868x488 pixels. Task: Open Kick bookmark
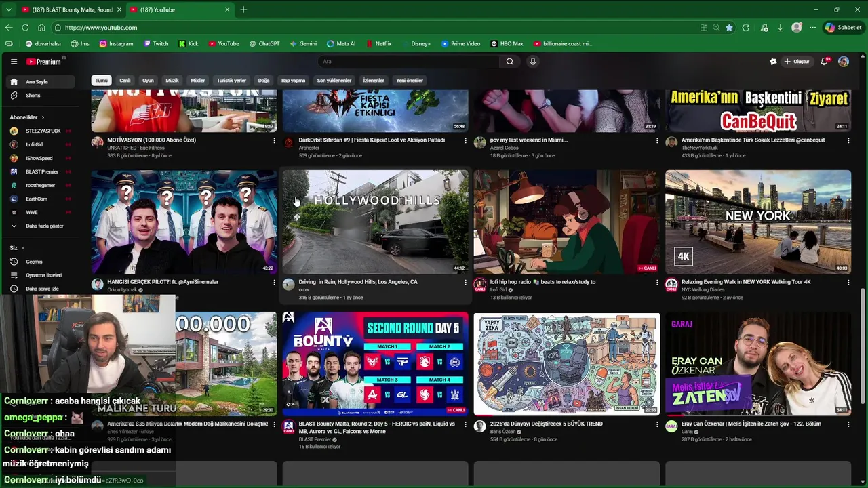(x=189, y=44)
